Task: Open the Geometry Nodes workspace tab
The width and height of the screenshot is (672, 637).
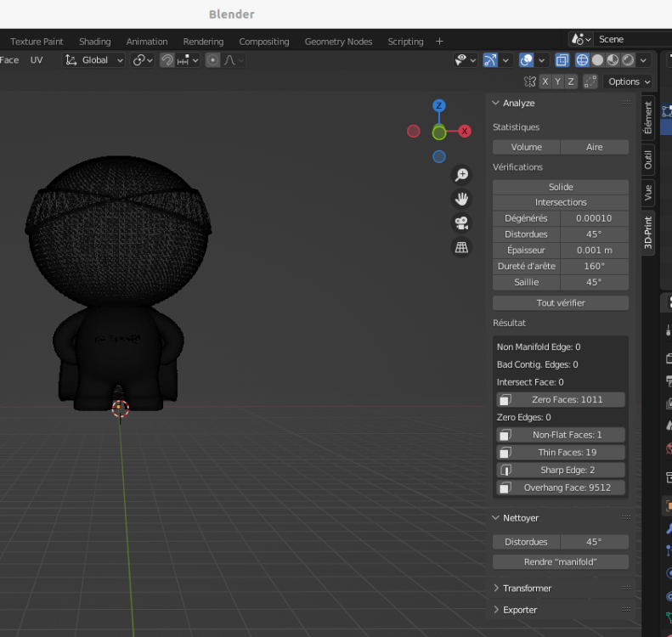Action: [x=338, y=42]
